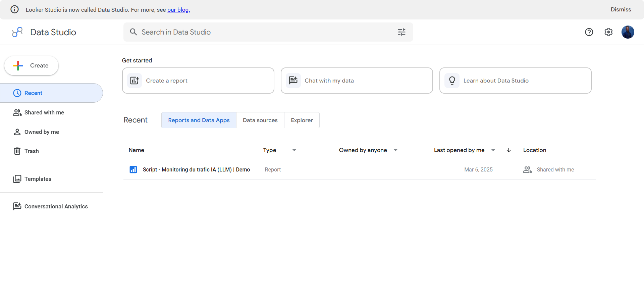This screenshot has height=301, width=644.
Task: Switch to Data sources tab
Action: 260,120
